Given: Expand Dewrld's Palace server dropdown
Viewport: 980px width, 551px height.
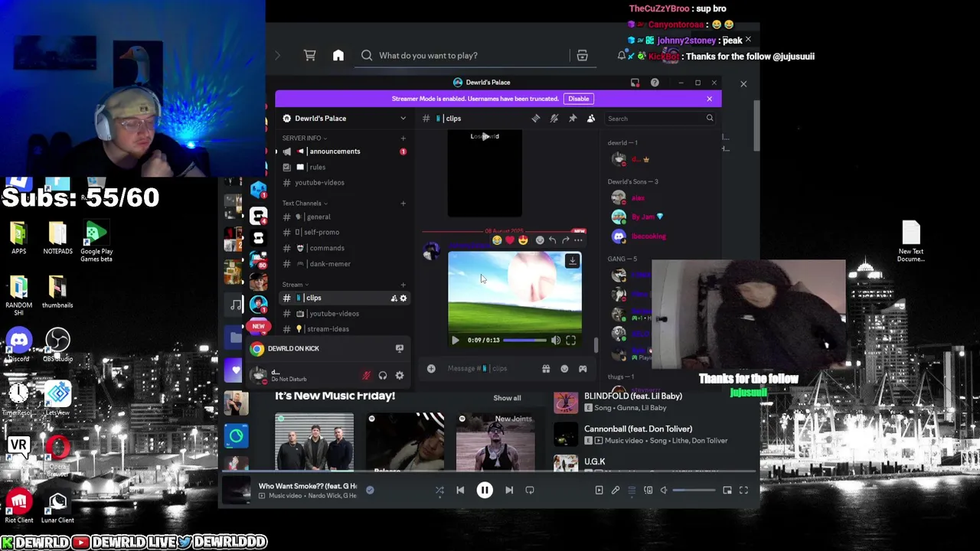Looking at the screenshot, I should point(403,119).
